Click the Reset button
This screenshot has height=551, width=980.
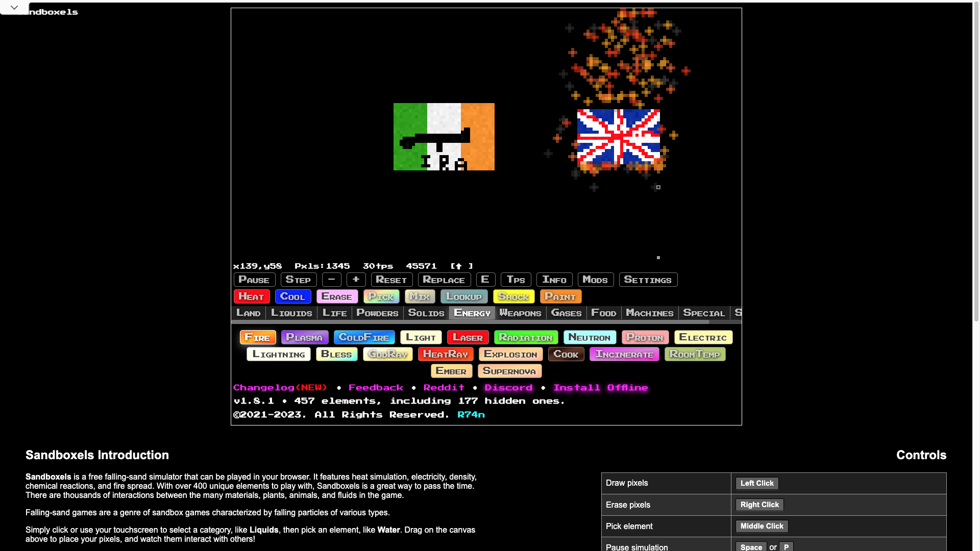coord(391,280)
